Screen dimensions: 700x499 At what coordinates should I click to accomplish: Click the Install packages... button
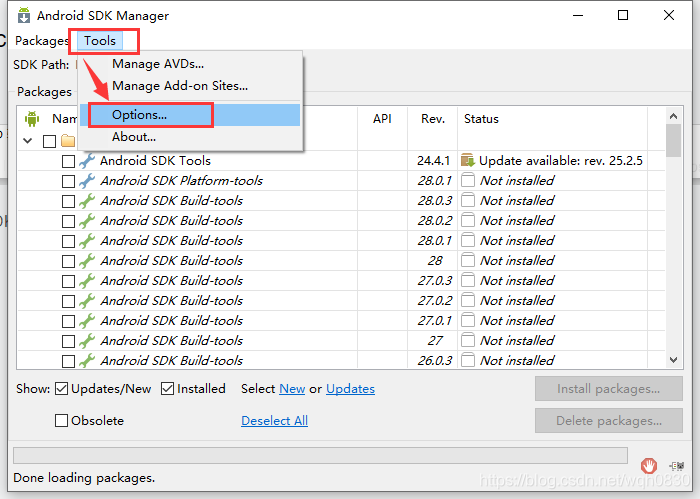coord(608,389)
